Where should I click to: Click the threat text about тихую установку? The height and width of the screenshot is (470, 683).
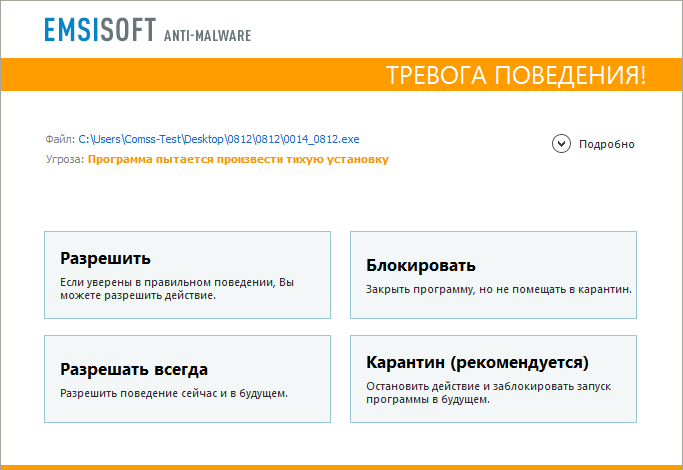238,159
